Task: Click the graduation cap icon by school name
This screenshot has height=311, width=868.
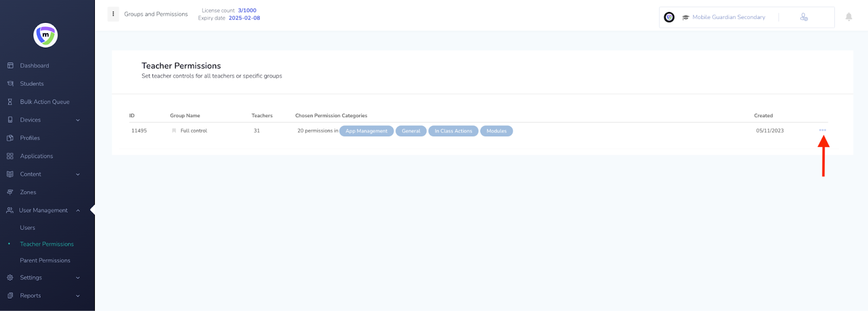Action: coord(686,17)
